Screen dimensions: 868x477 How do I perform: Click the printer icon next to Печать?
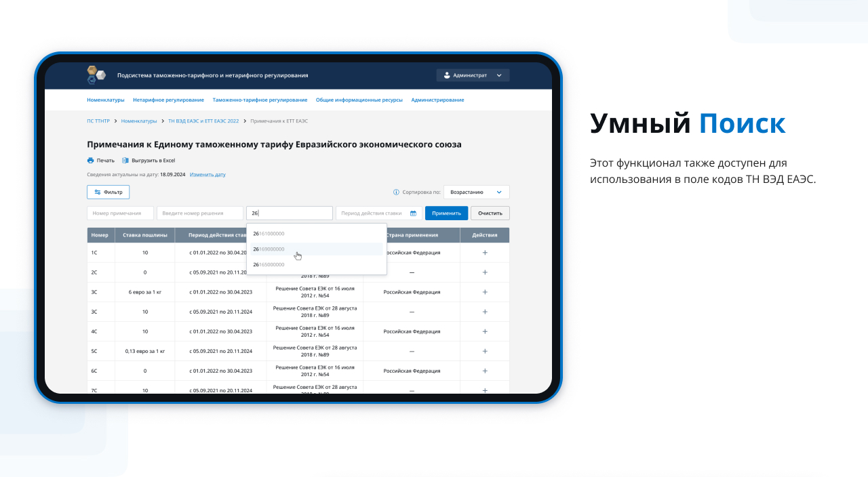(90, 161)
